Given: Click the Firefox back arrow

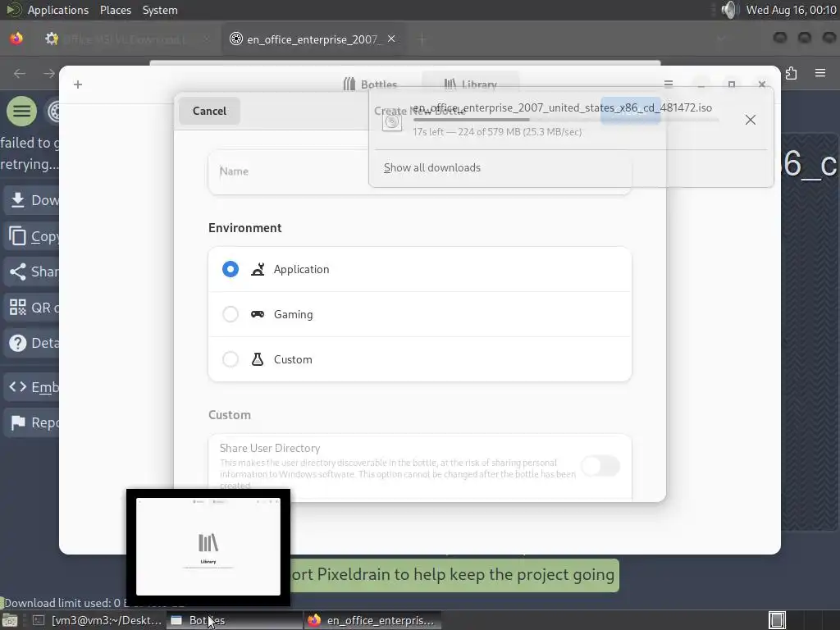Looking at the screenshot, I should coord(20,73).
